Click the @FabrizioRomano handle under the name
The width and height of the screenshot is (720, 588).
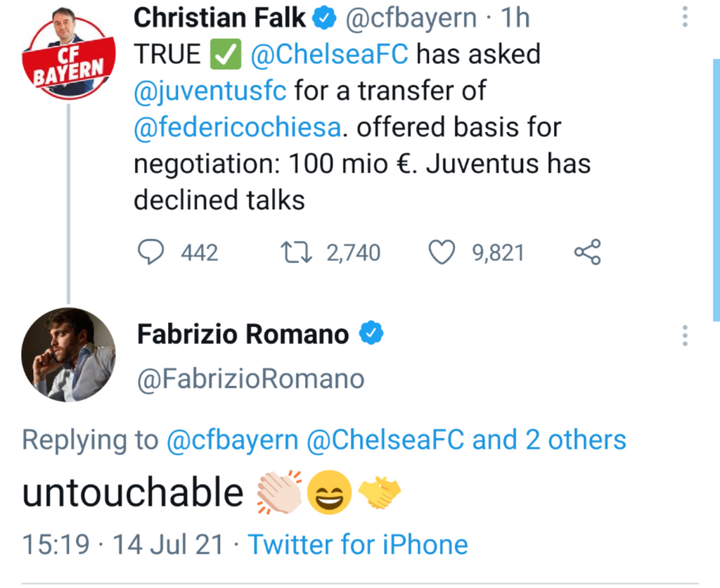tap(250, 379)
